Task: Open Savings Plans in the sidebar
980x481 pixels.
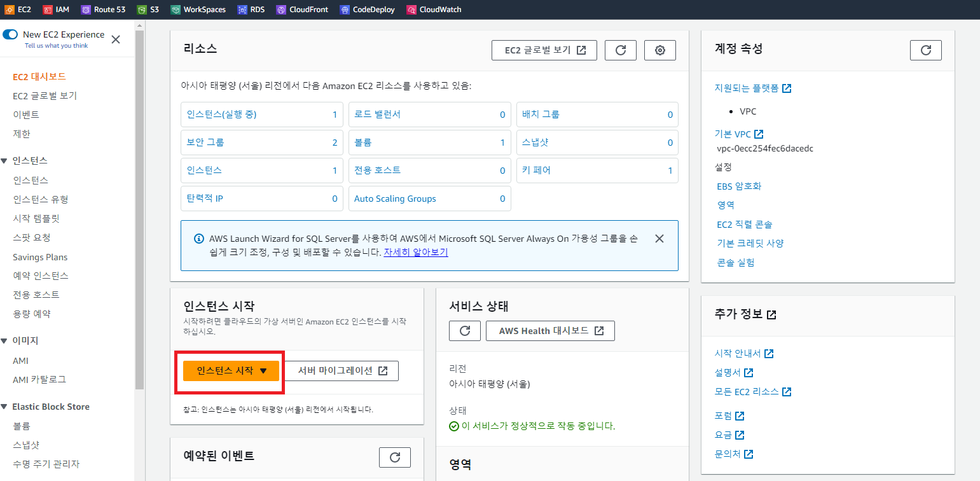Action: click(40, 257)
